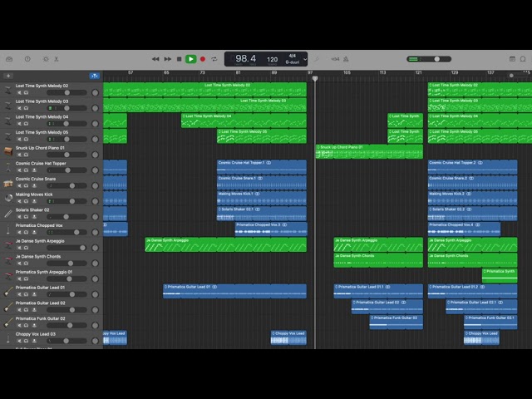532x399 pixels.
Task: Solo the Cosmic Cruise Hat Topper track
Action: pyautogui.click(x=26, y=170)
